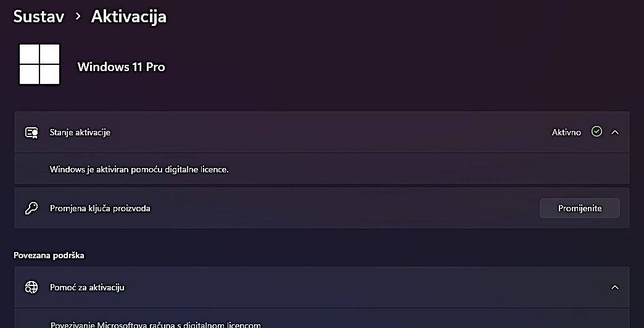Click the Windows 11 Pro edition name
This screenshot has height=328, width=644.
coord(121,67)
